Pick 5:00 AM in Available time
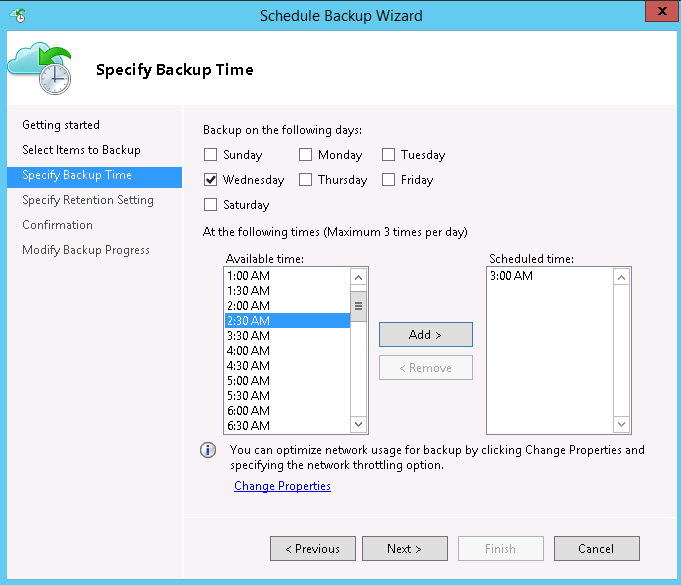681x585 pixels. coord(288,380)
